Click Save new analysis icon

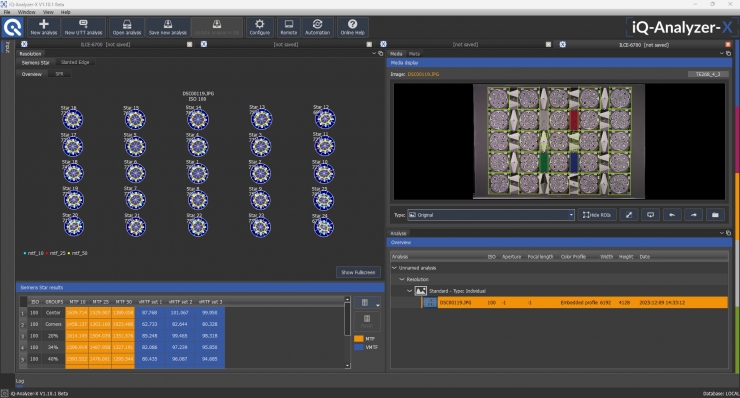[x=168, y=27]
